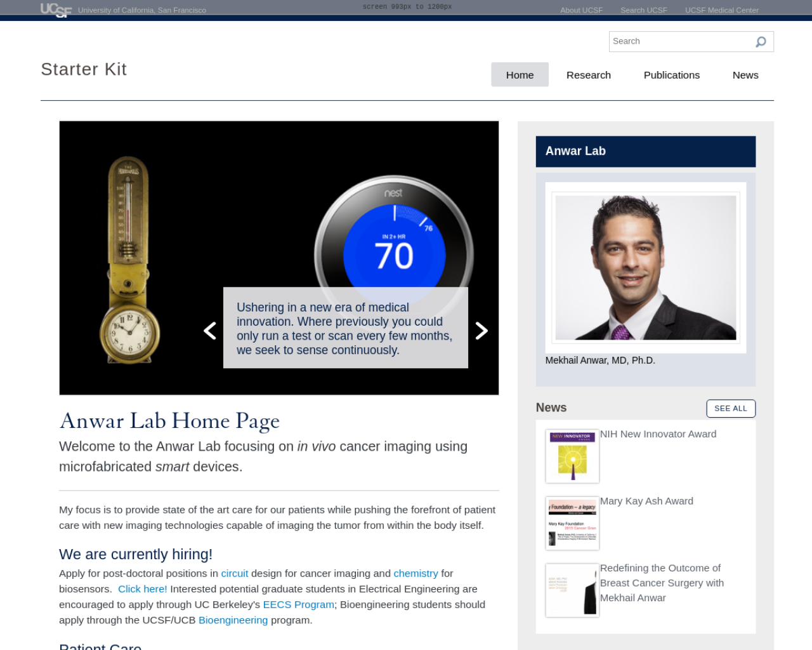
Task: Open the Publications menu item
Action: pyautogui.click(x=672, y=75)
